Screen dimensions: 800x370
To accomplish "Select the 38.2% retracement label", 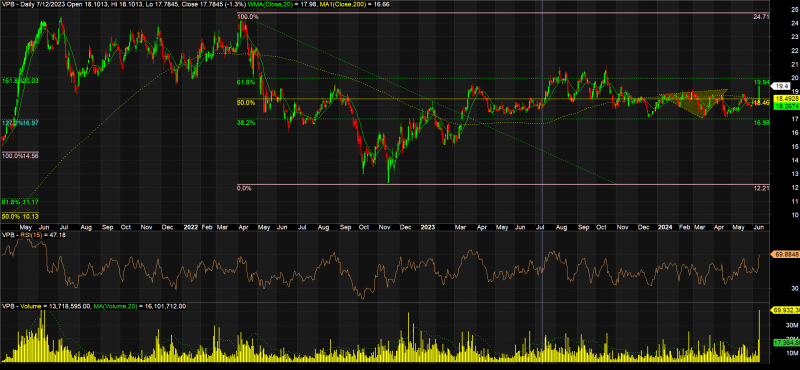I will click(245, 122).
